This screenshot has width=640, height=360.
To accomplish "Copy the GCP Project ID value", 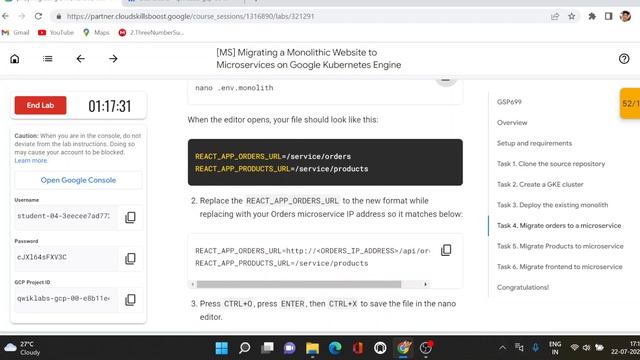I will 130,300.
